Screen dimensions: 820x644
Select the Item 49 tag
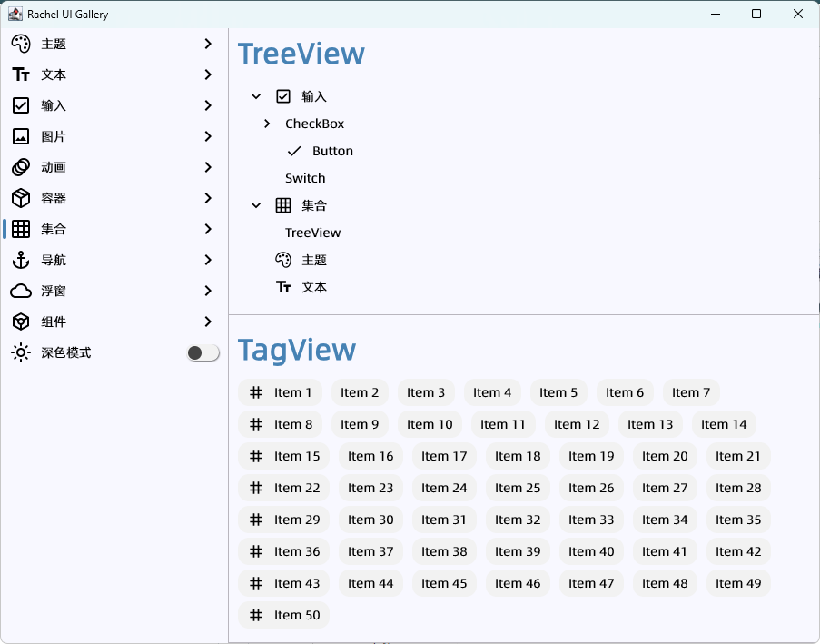(738, 583)
